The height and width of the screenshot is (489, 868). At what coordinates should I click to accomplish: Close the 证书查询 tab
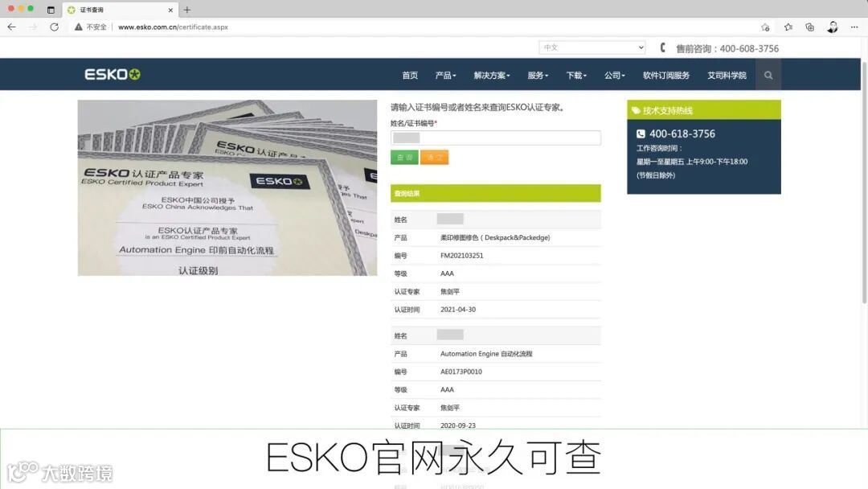(170, 10)
